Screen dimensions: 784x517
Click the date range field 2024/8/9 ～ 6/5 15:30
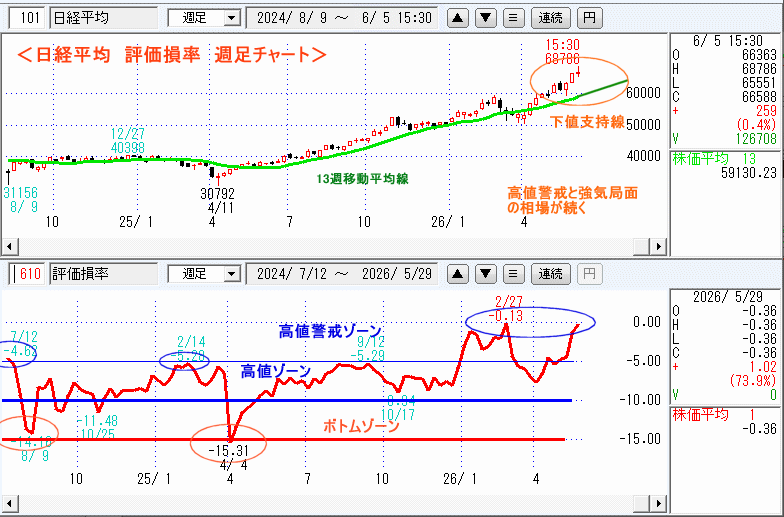[x=342, y=18]
